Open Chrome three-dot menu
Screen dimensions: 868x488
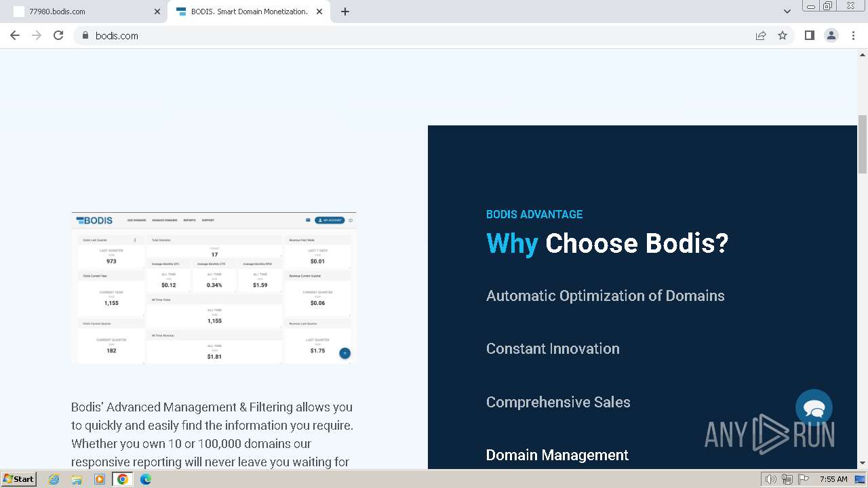coord(853,35)
